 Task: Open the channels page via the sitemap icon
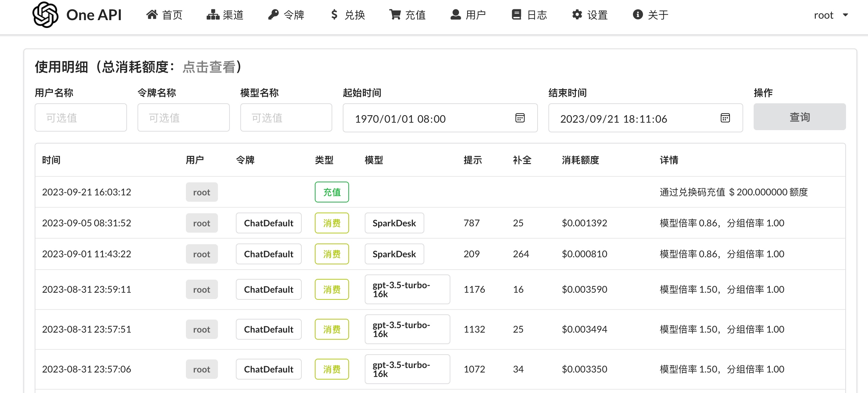213,15
